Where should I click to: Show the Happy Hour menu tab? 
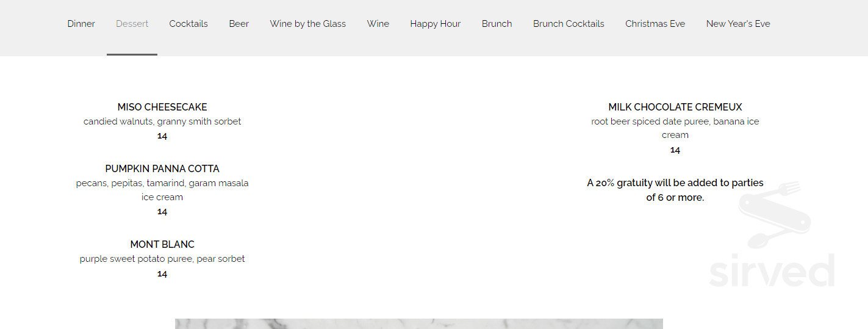pyautogui.click(x=436, y=24)
